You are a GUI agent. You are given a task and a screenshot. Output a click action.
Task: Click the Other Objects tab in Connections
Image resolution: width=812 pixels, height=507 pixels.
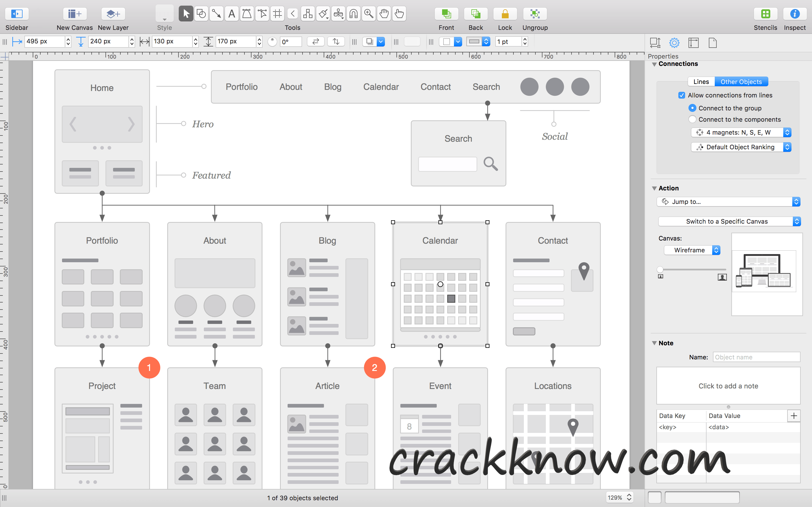tap(741, 81)
